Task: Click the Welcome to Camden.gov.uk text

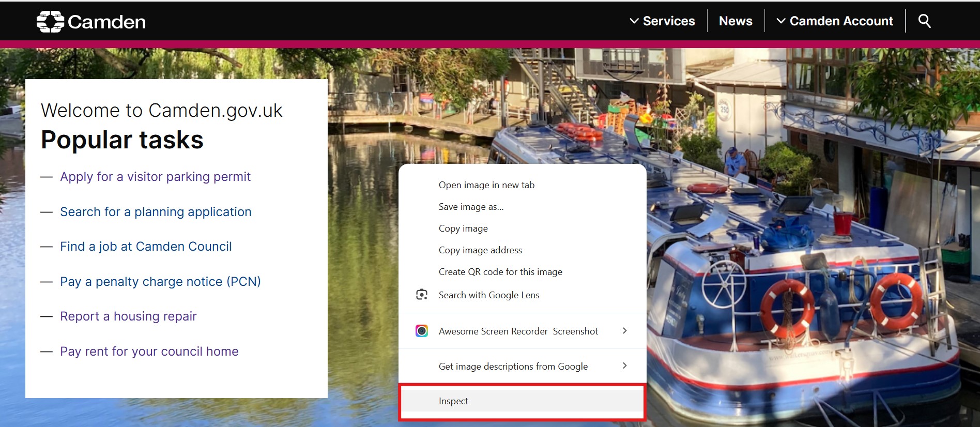Action: pyautogui.click(x=162, y=111)
